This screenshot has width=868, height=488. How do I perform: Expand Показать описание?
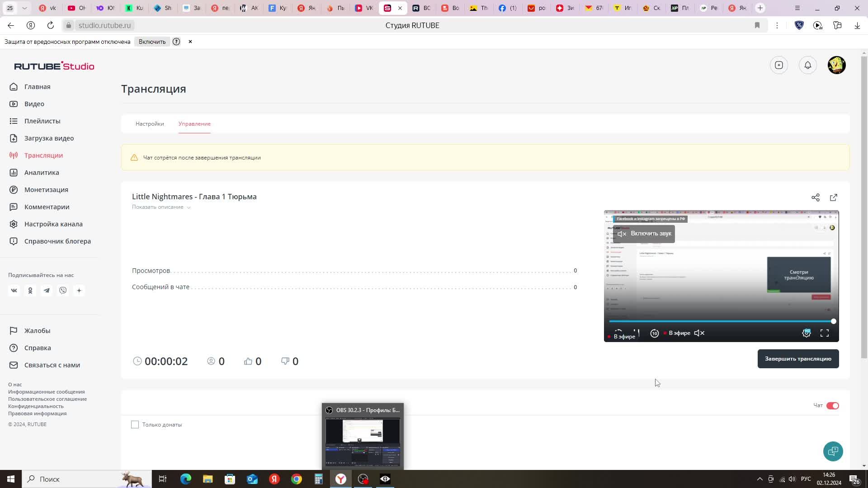(161, 207)
